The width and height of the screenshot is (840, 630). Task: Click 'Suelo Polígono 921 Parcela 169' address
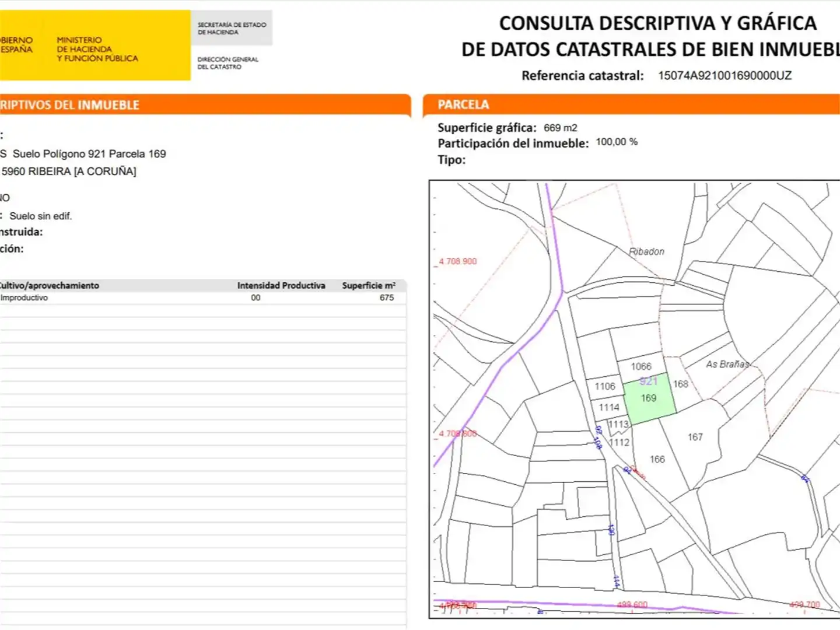point(89,154)
